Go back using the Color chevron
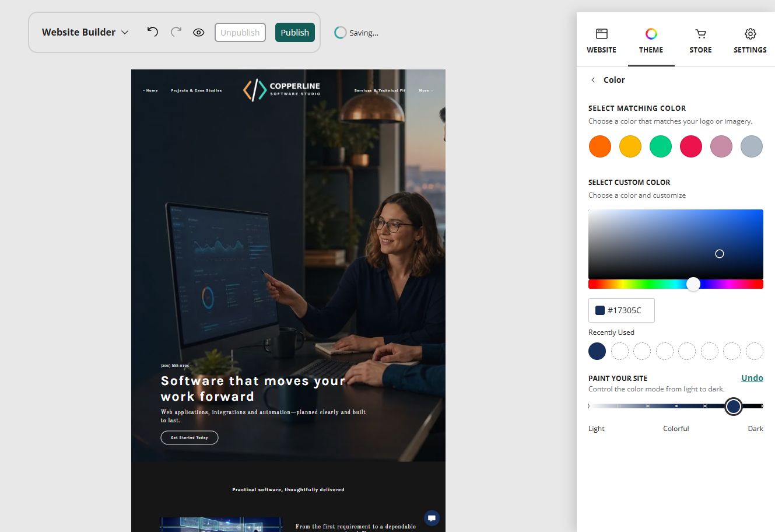 pos(593,80)
